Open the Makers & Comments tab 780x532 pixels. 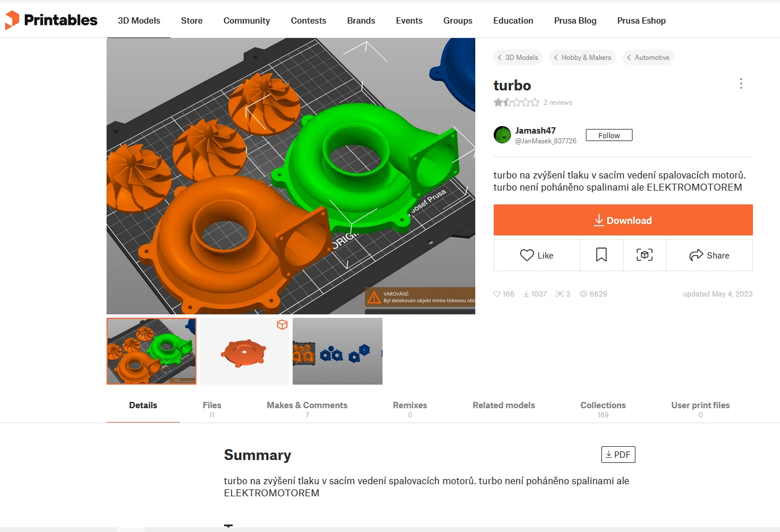tap(307, 409)
